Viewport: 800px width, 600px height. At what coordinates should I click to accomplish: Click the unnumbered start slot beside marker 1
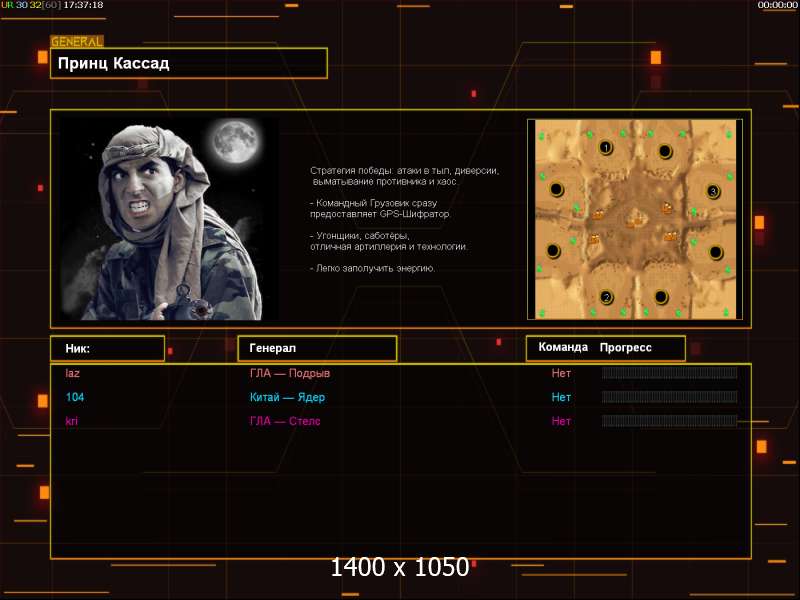pos(665,151)
